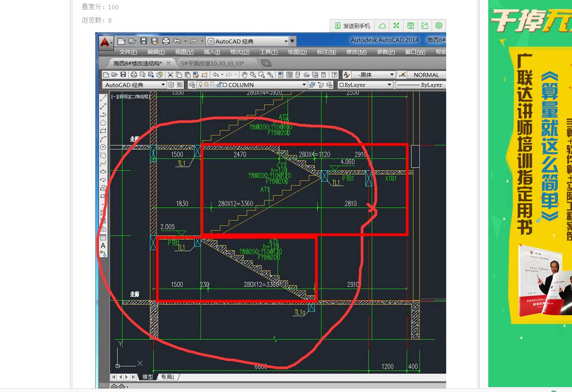The width and height of the screenshot is (572, 392).
Task: Select the Construction Line tool
Action: [x=103, y=106]
